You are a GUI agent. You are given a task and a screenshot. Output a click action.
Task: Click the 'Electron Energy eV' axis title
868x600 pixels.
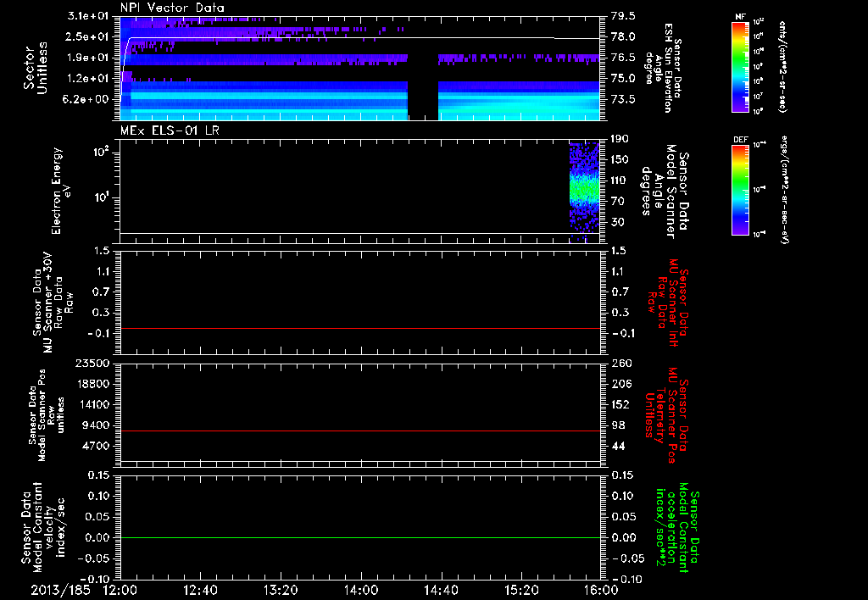coord(60,191)
